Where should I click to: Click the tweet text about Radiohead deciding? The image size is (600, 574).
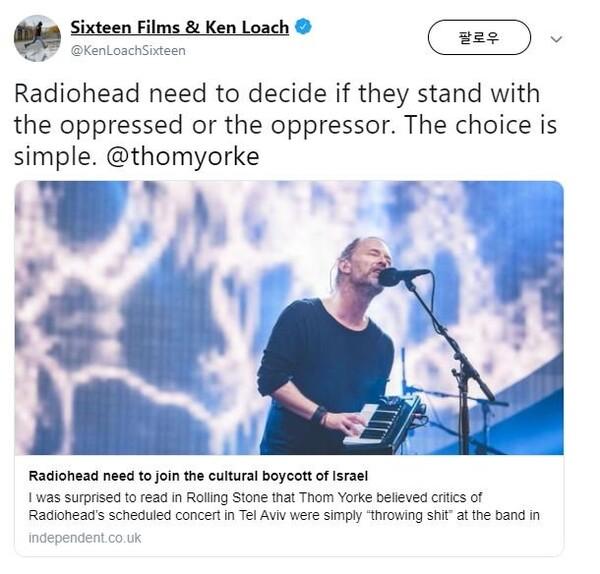[x=285, y=125]
